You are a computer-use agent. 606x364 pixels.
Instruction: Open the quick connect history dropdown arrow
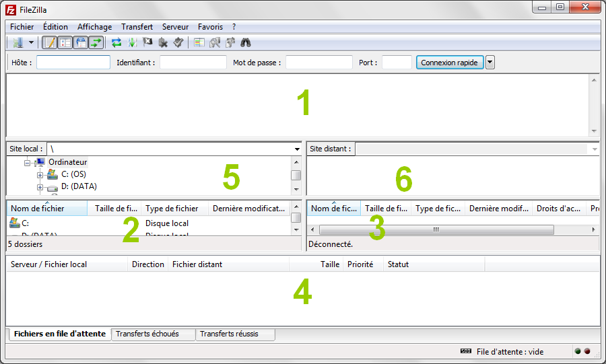click(490, 63)
